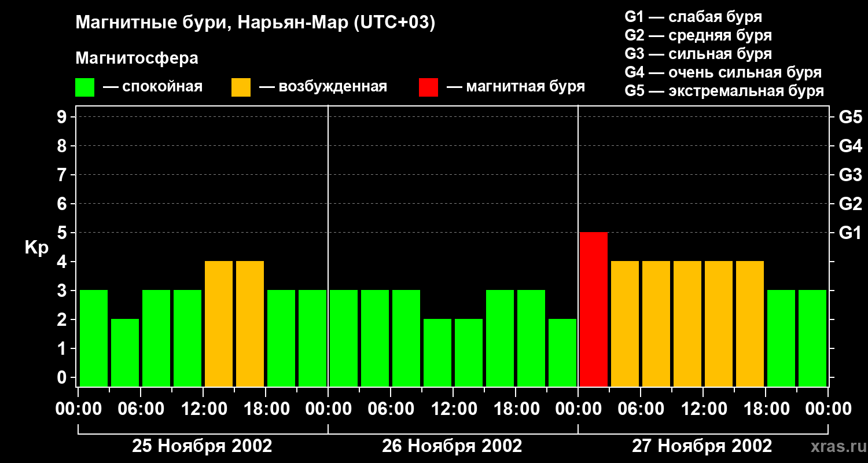
Task: Click the '25 Ноября 2002' date label
Action: [202, 446]
